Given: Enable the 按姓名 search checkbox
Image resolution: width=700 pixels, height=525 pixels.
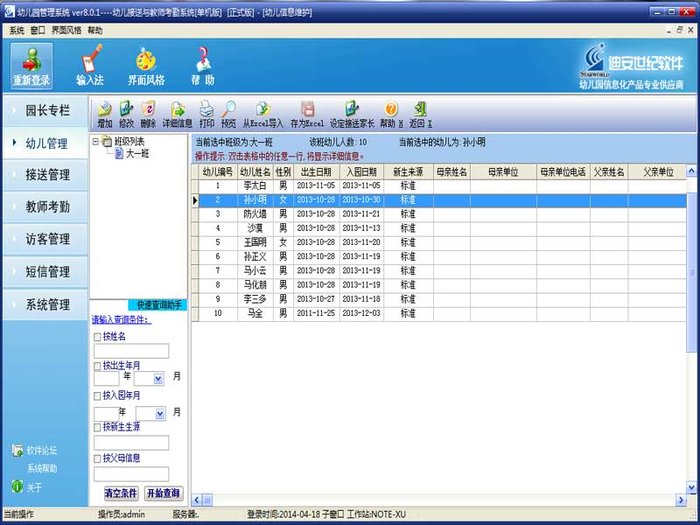Looking at the screenshot, I should click(x=97, y=337).
